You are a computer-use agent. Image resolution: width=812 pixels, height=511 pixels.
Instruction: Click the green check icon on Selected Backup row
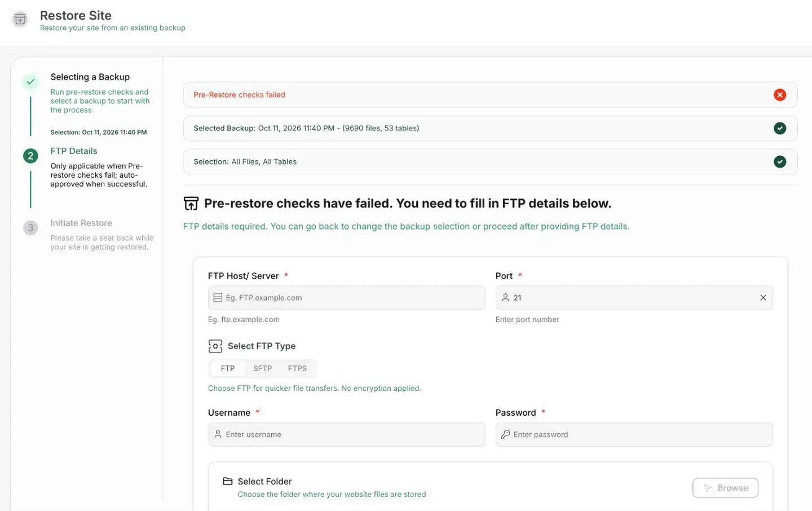780,129
